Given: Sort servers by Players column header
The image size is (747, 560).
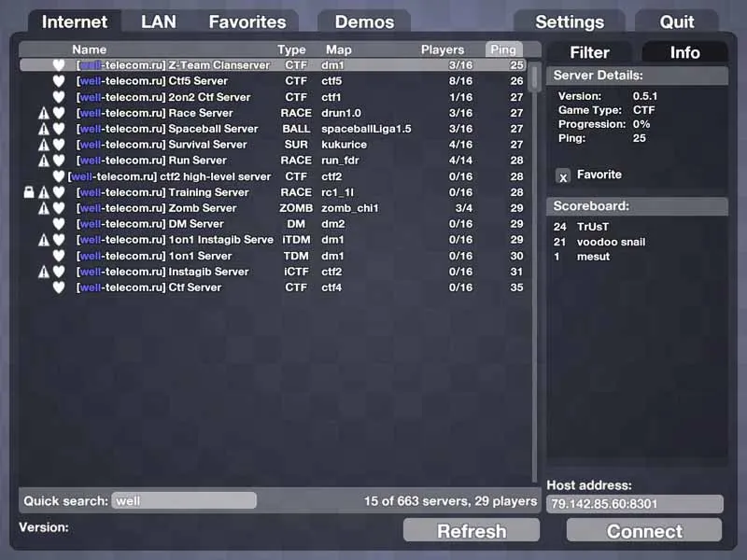Looking at the screenshot, I should 443,49.
